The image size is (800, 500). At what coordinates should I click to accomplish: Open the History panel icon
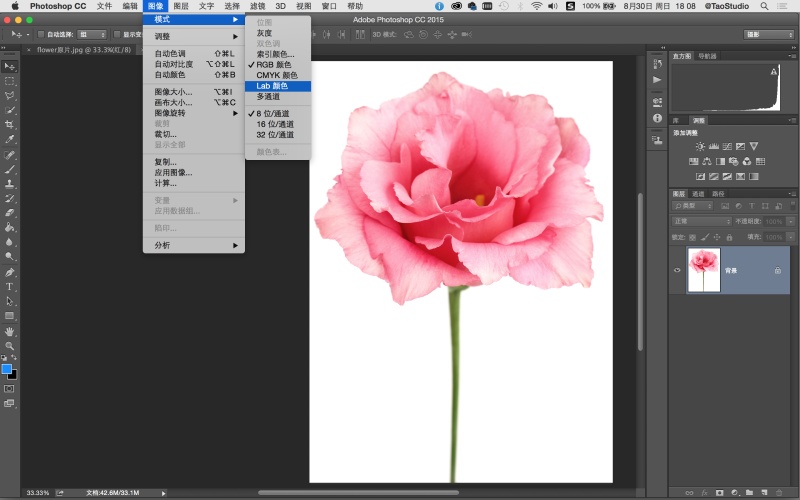tap(657, 64)
